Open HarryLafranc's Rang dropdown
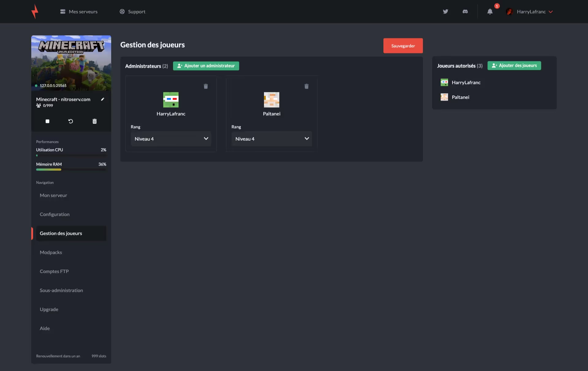The image size is (588, 371). 171,139
